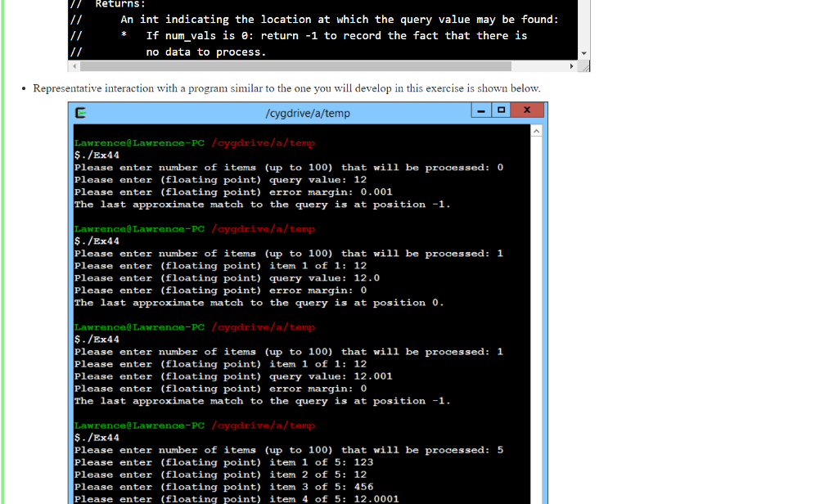The image size is (838, 504).
Task: Click the line 'query value: 12' in first run
Action: [220, 179]
